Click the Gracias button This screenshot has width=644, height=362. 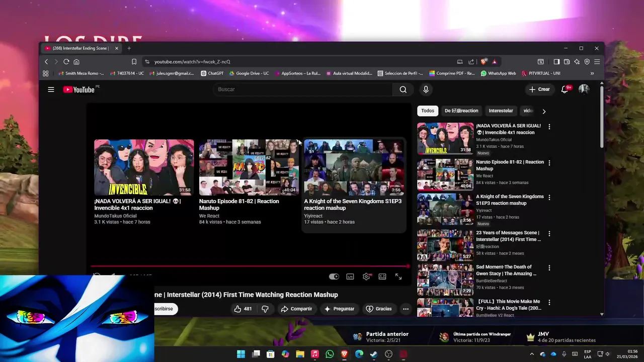(x=378, y=309)
